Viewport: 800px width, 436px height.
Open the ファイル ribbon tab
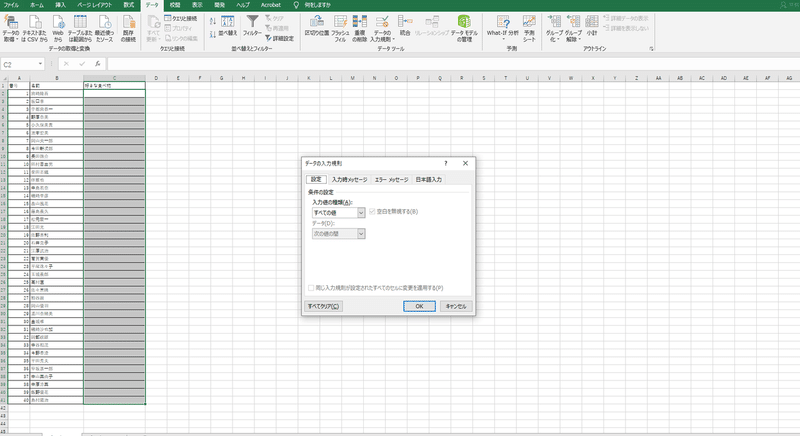click(11, 5)
